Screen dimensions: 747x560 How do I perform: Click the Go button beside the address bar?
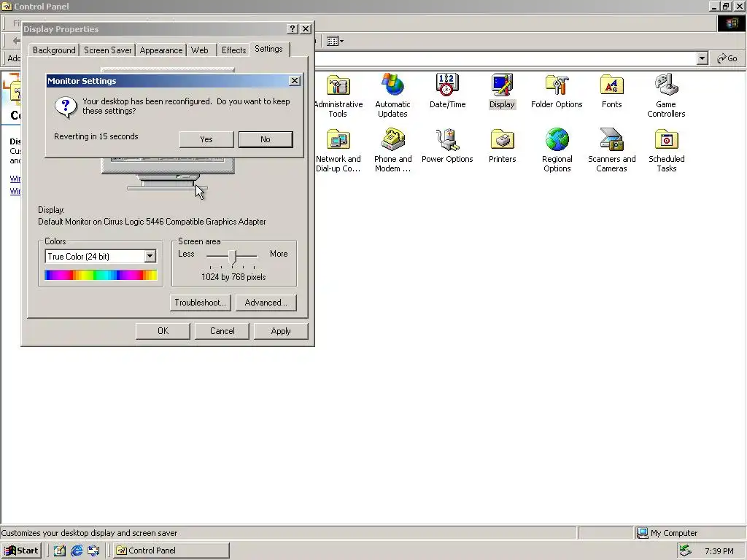[727, 58]
